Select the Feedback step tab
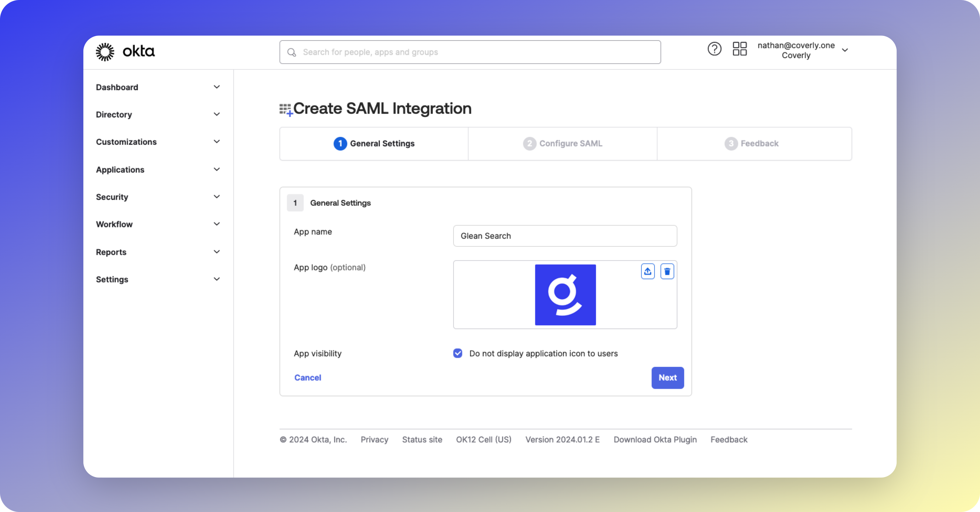The width and height of the screenshot is (980, 512). pyautogui.click(x=751, y=143)
